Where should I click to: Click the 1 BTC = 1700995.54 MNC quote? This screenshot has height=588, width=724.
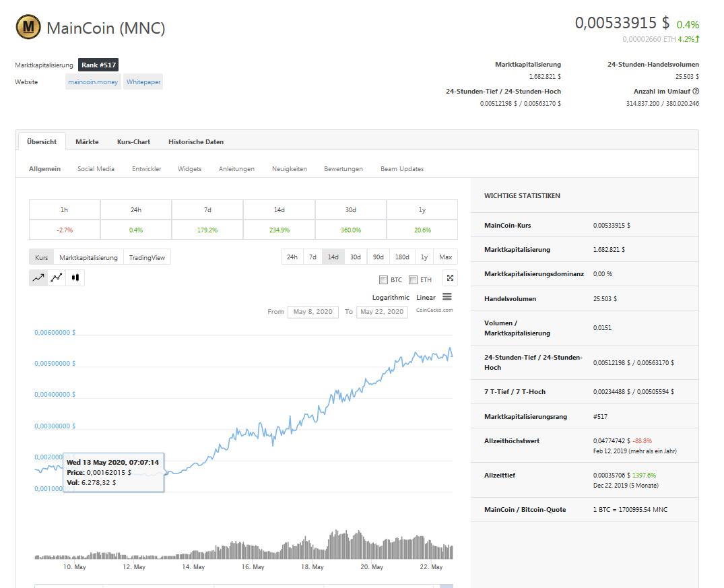pos(630,510)
